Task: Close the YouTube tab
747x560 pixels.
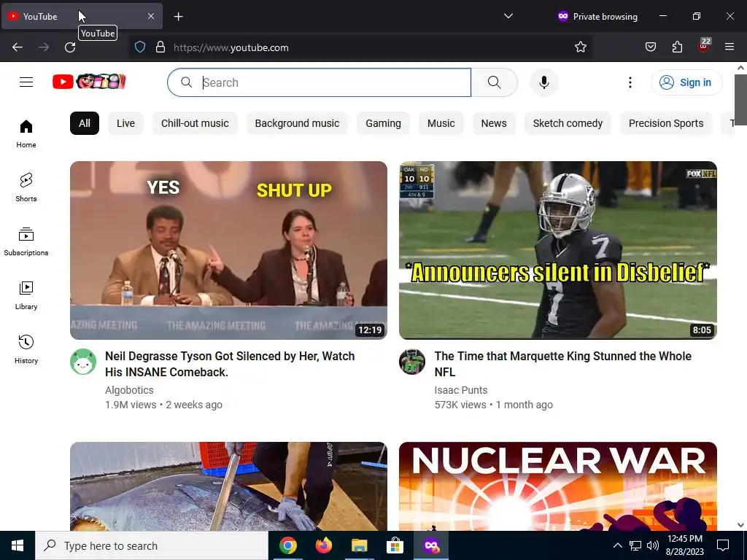Action: [151, 16]
